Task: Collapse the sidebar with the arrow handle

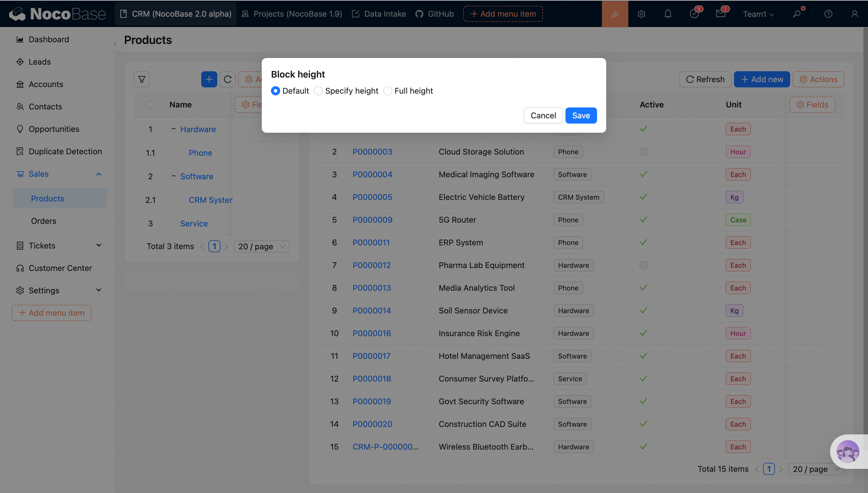Action: pos(115,44)
